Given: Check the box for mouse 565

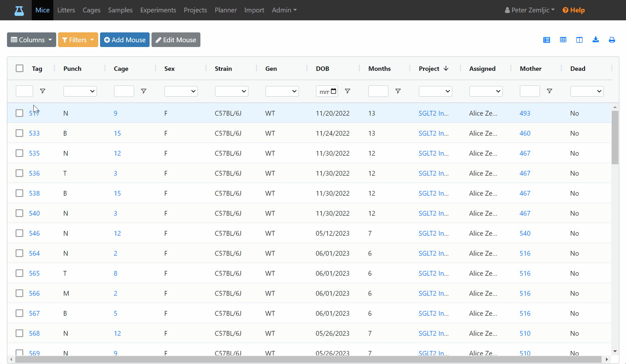Looking at the screenshot, I should (20, 273).
